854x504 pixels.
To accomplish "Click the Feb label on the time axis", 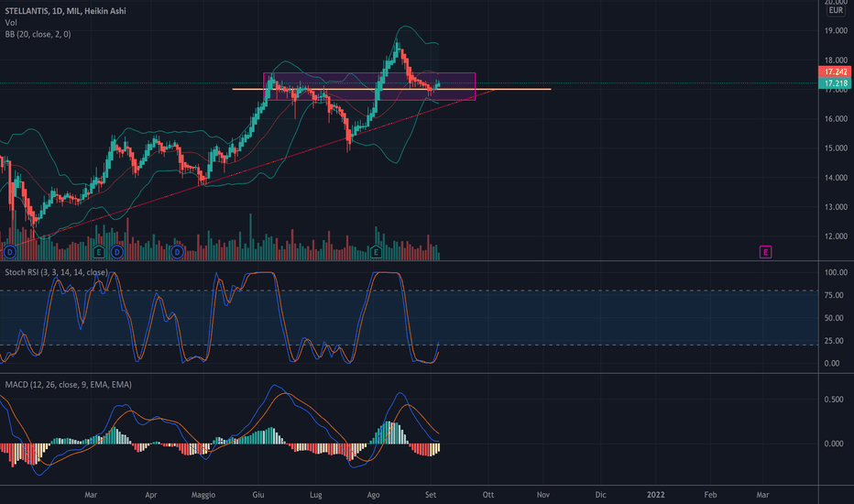I will (x=710, y=495).
